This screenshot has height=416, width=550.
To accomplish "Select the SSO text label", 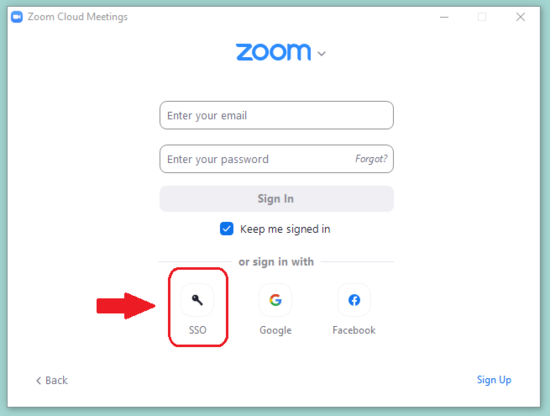I will point(197,330).
